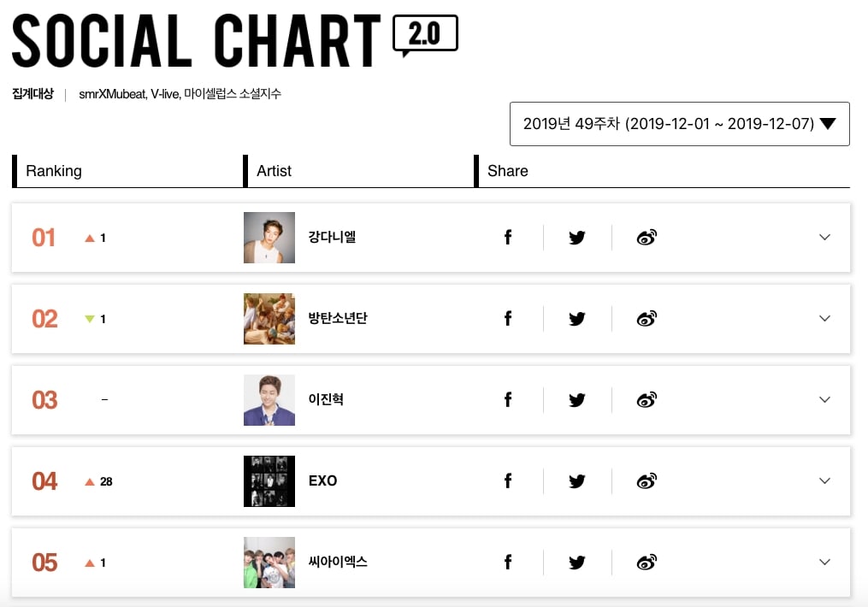The image size is (868, 607).
Task: Click the EXO artist thumbnail
Action: tap(269, 481)
